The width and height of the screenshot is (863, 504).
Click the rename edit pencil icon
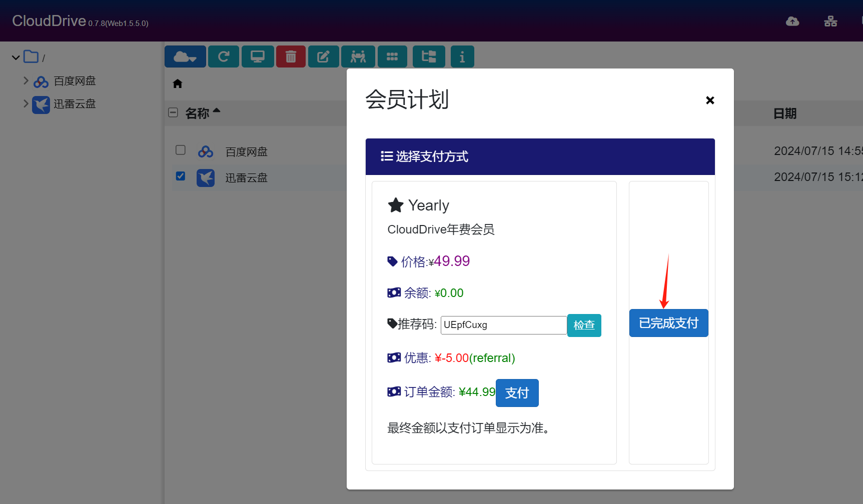point(323,56)
